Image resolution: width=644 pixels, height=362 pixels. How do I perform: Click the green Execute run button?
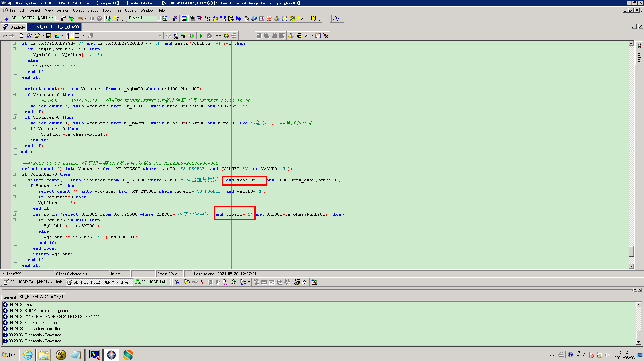click(x=201, y=36)
